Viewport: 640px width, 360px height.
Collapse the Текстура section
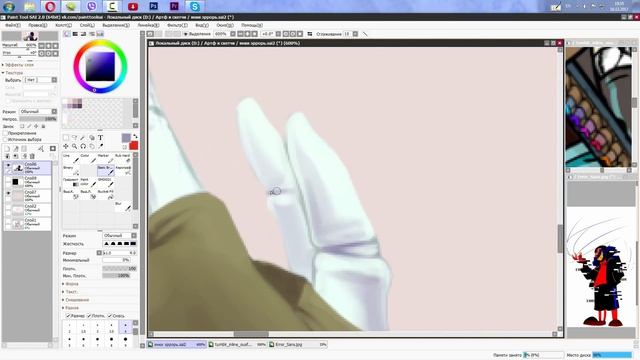[13, 73]
